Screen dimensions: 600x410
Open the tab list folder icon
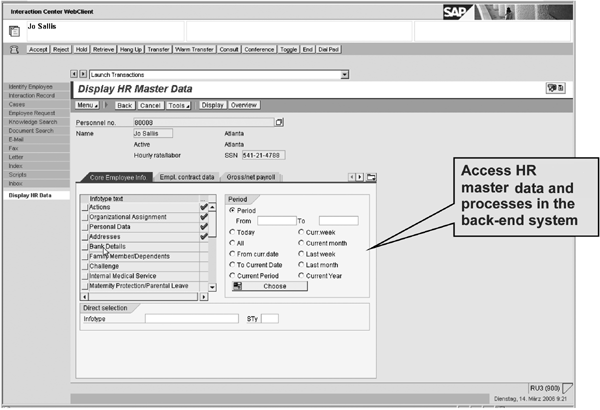tap(371, 177)
